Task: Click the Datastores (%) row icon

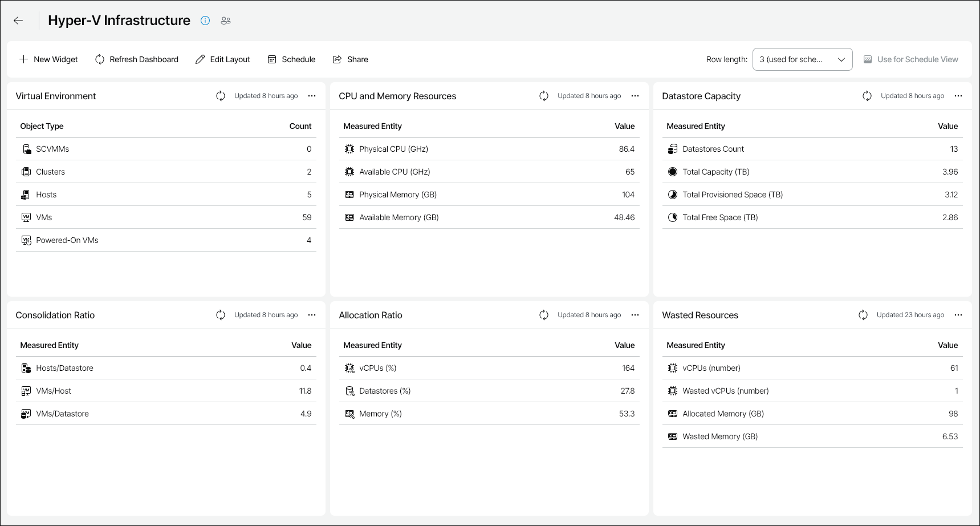Action: click(x=349, y=391)
